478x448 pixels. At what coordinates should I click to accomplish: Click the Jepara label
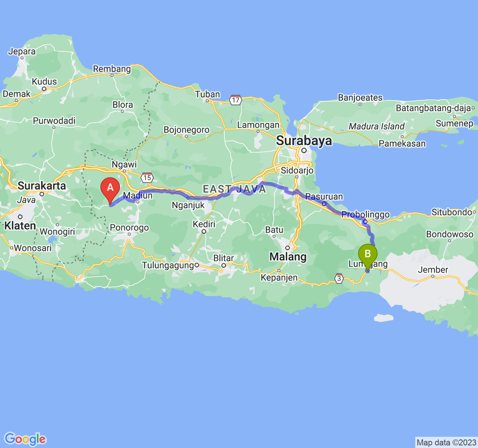pos(22,52)
